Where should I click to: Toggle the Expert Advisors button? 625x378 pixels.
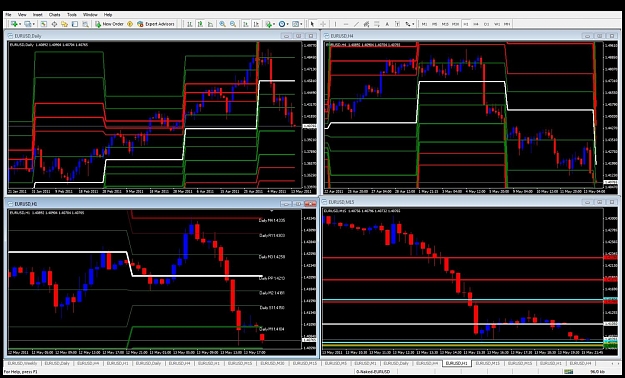156,24
